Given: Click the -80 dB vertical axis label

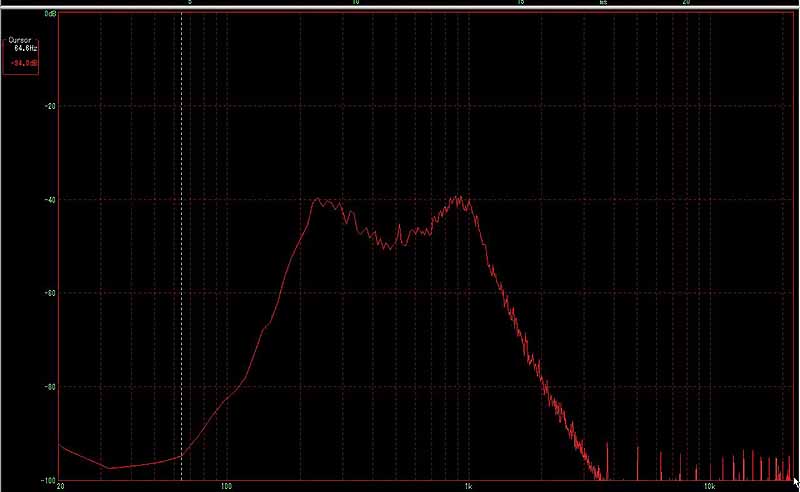Looking at the screenshot, I should pos(50,386).
